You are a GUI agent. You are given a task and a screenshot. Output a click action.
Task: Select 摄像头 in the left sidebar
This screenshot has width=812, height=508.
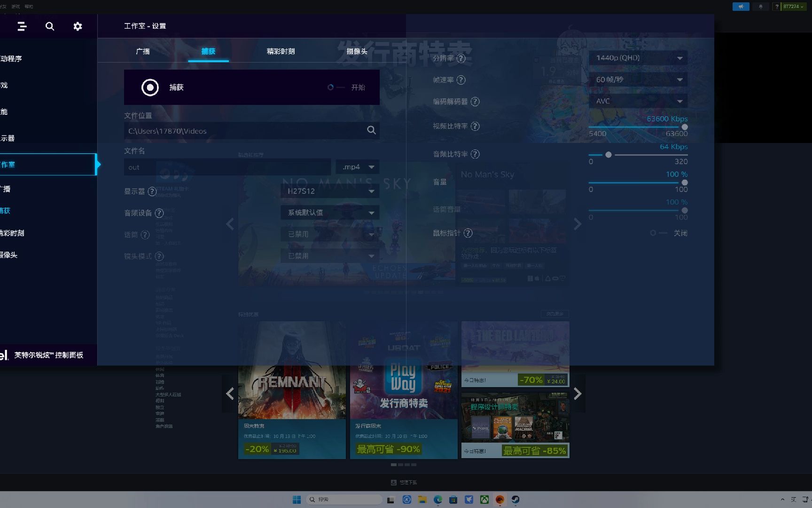pos(9,255)
